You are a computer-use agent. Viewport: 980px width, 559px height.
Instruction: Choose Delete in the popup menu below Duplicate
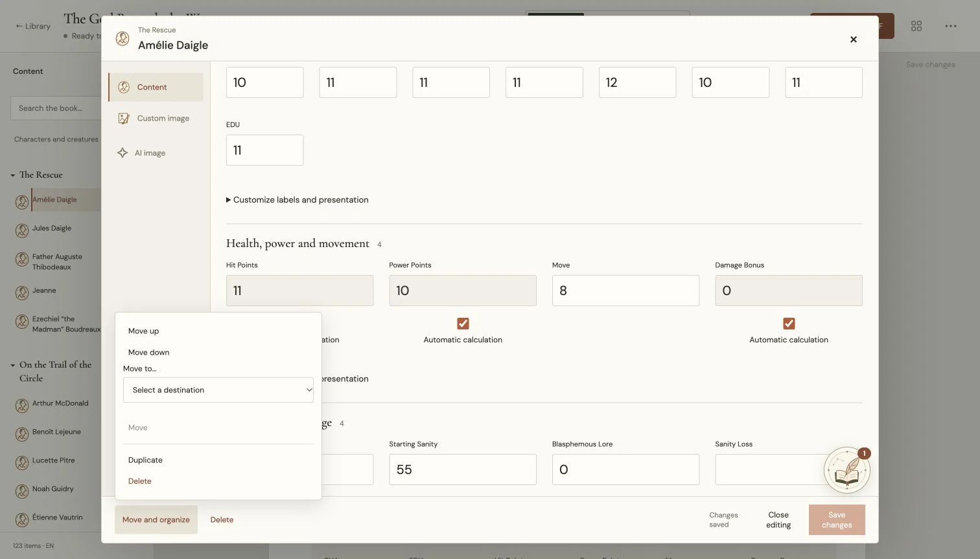click(140, 481)
